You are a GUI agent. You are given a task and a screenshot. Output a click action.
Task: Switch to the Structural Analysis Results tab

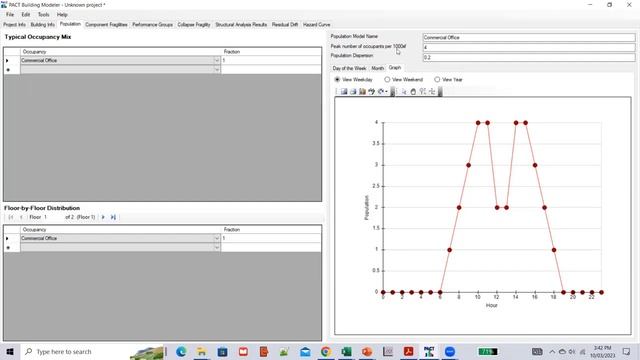coord(241,25)
